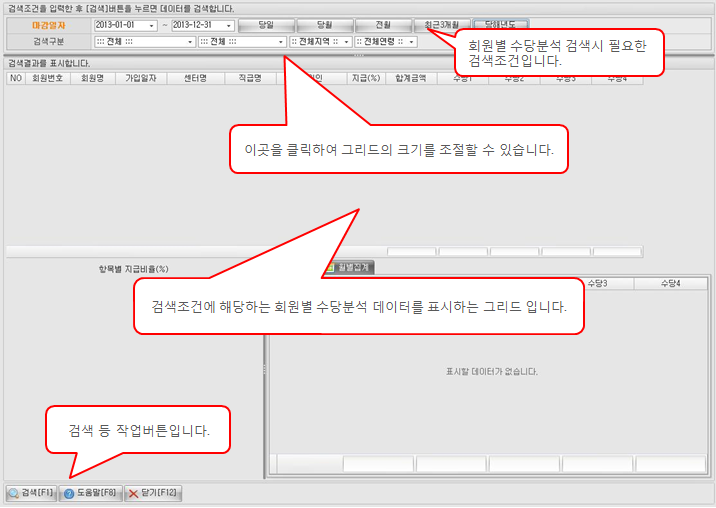Click the 직급명 column header
This screenshot has width=716, height=508.
click(x=250, y=79)
